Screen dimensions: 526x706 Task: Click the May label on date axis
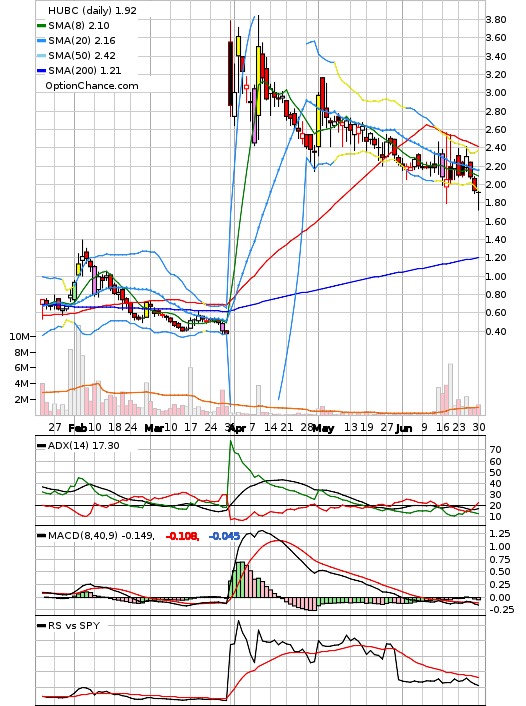tap(323, 428)
